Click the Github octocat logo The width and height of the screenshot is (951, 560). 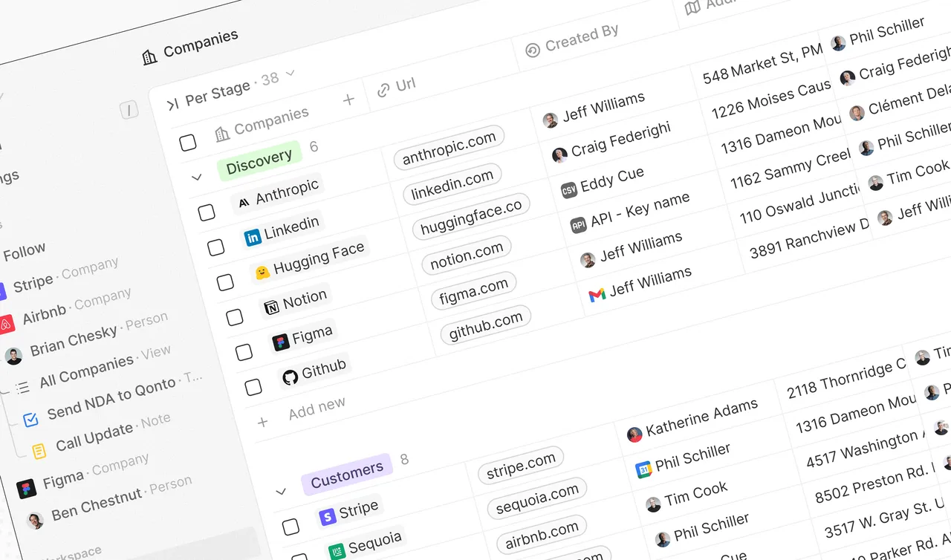[x=291, y=377]
